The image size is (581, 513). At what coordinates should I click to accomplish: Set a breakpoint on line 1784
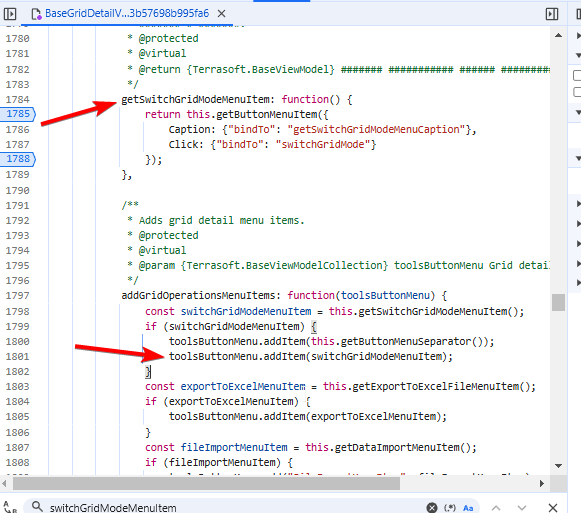coord(17,99)
